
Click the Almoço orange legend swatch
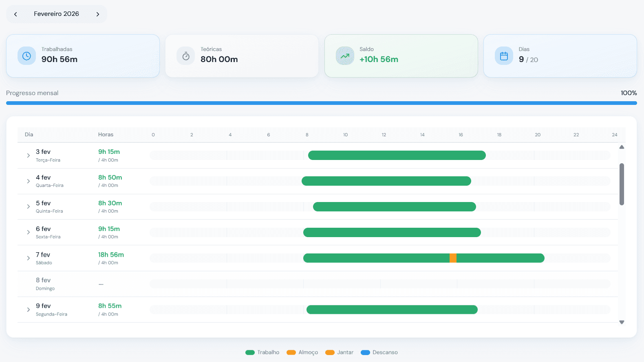click(291, 353)
